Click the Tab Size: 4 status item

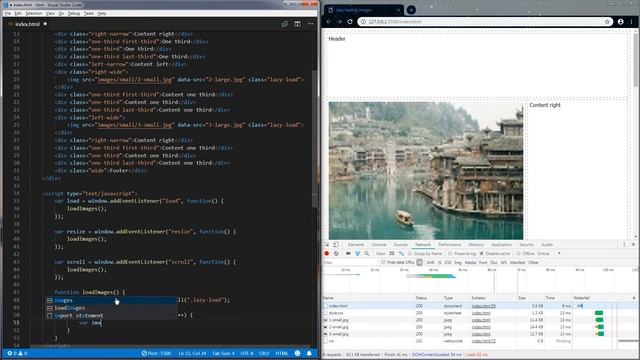pos(223,353)
